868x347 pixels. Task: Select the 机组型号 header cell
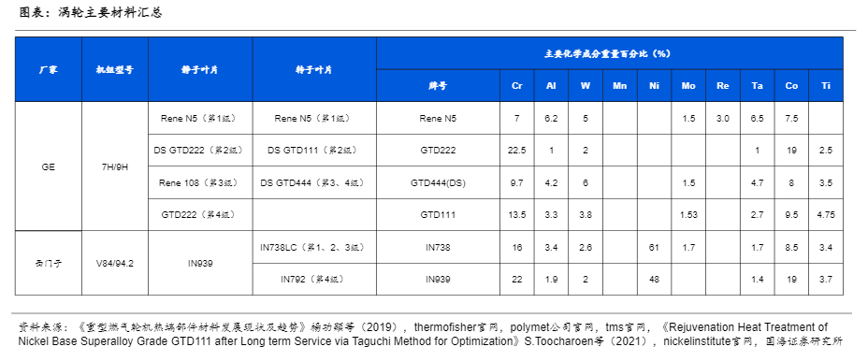coord(115,70)
